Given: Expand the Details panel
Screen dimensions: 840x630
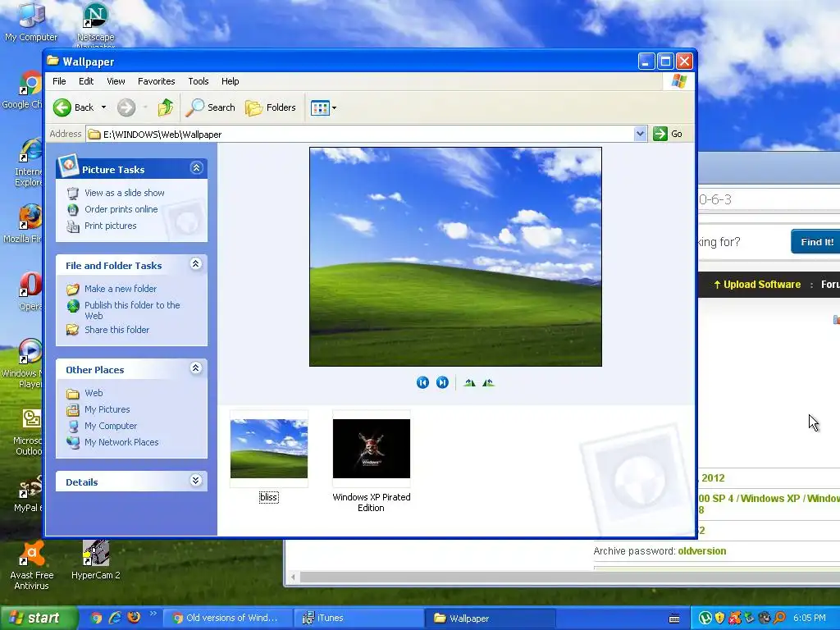Looking at the screenshot, I should tap(196, 481).
